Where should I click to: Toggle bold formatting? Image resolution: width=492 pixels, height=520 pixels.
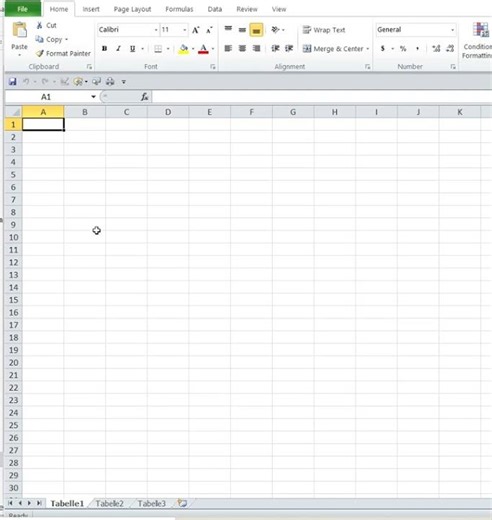tap(104, 49)
